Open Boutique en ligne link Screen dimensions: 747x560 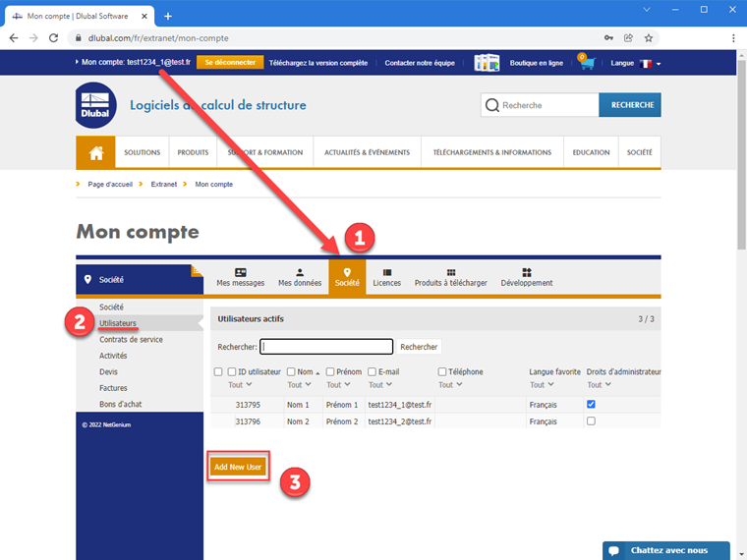point(537,63)
